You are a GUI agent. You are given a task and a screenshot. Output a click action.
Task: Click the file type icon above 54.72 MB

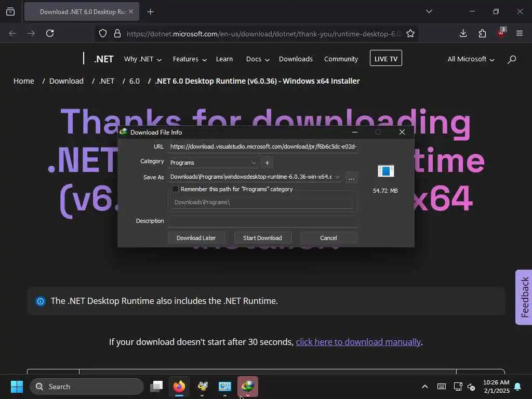(x=386, y=171)
